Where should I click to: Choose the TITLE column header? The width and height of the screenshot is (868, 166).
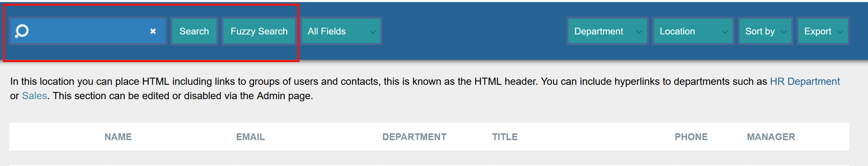coord(505,137)
